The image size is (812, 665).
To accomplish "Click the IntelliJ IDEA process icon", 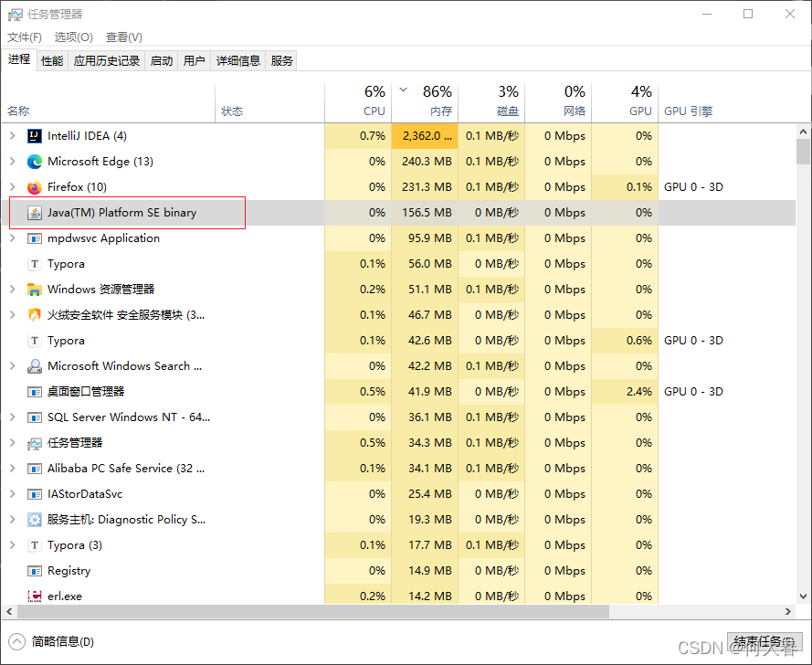I will click(x=34, y=136).
